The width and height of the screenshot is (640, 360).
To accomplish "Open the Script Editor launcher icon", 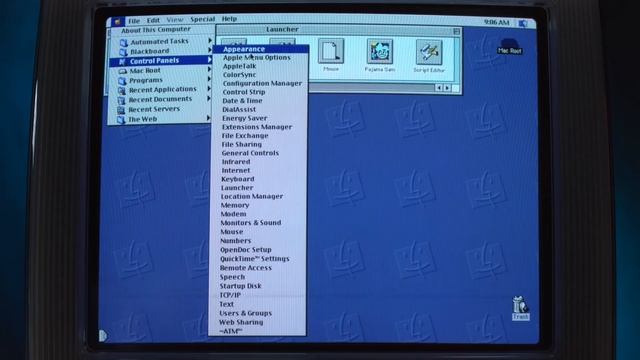I will point(429,52).
